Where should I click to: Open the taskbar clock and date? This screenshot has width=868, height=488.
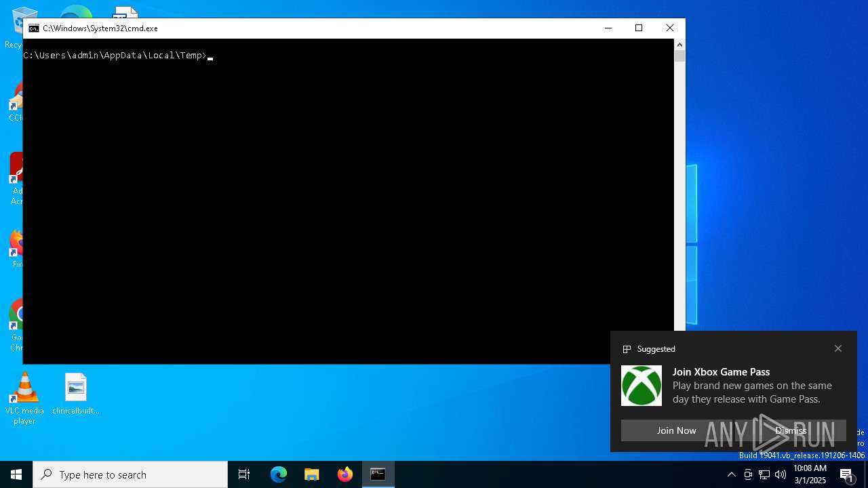[x=810, y=474]
